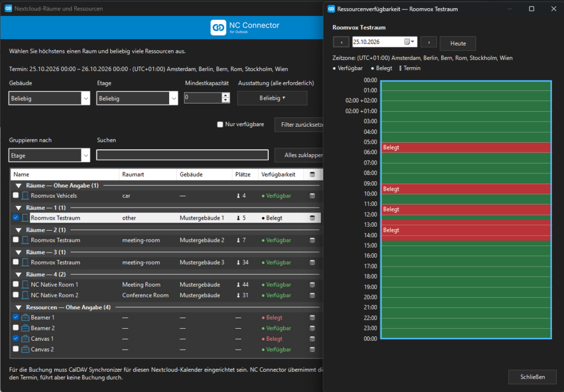Collapse the 'Räume — Ohne Angabe (1)' group
Viewport: 564px width, 392px height.
tap(18, 186)
